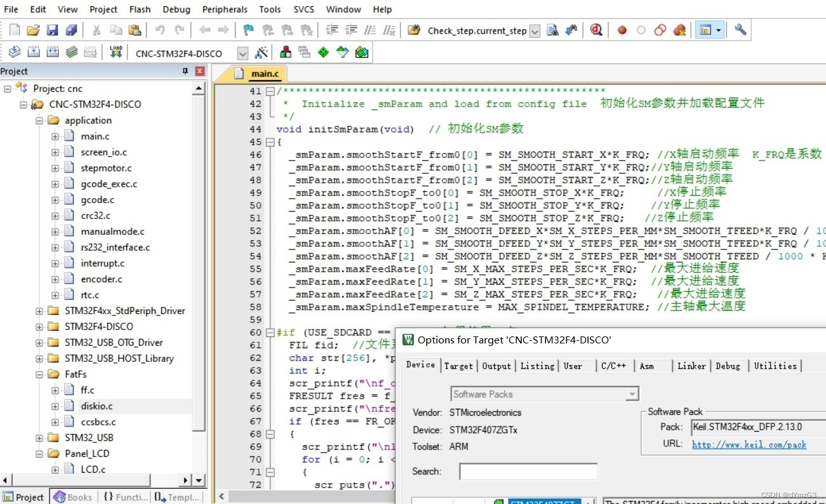Expand the STM32_USB_OTG_Driver folder
This screenshot has width=826, height=504.
39,342
